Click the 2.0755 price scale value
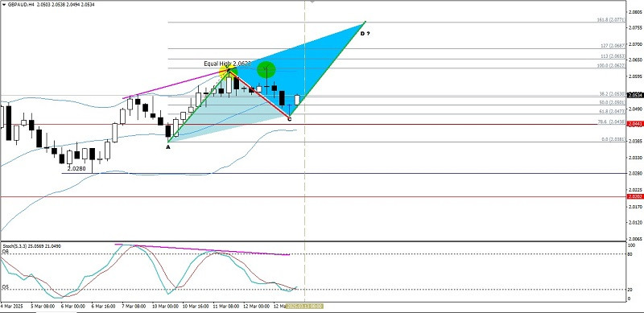 pos(634,28)
